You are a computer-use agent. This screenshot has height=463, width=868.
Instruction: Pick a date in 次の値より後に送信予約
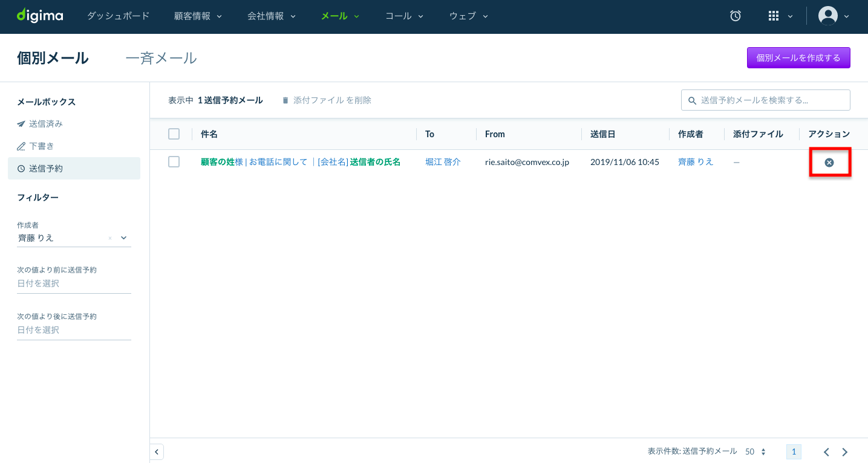coord(74,330)
